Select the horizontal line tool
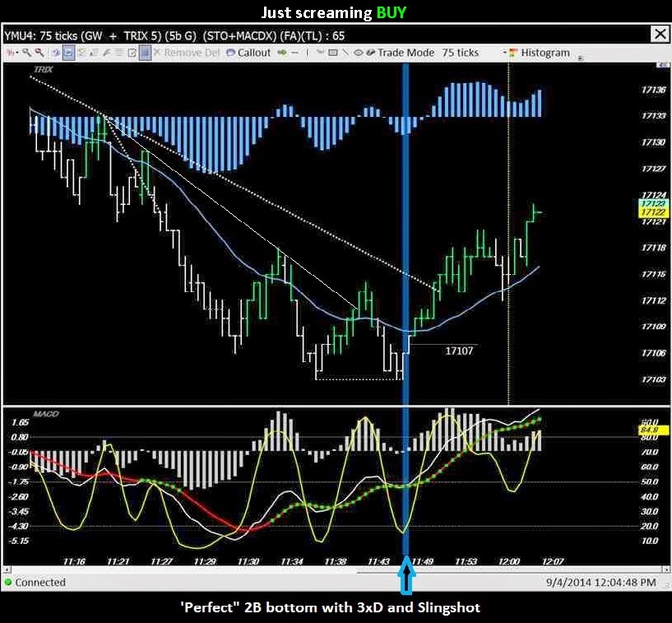672x623 pixels. [294, 52]
